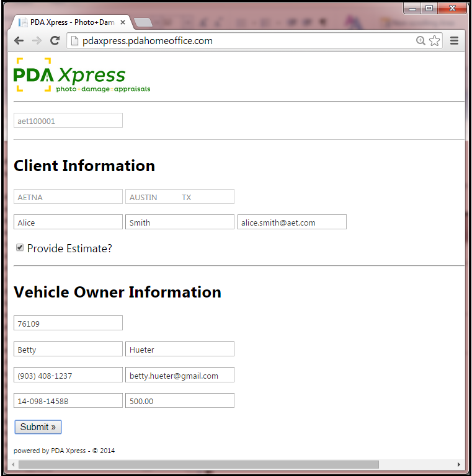The height and width of the screenshot is (476, 472).
Task: Edit the 500.00 amount field
Action: click(180, 401)
